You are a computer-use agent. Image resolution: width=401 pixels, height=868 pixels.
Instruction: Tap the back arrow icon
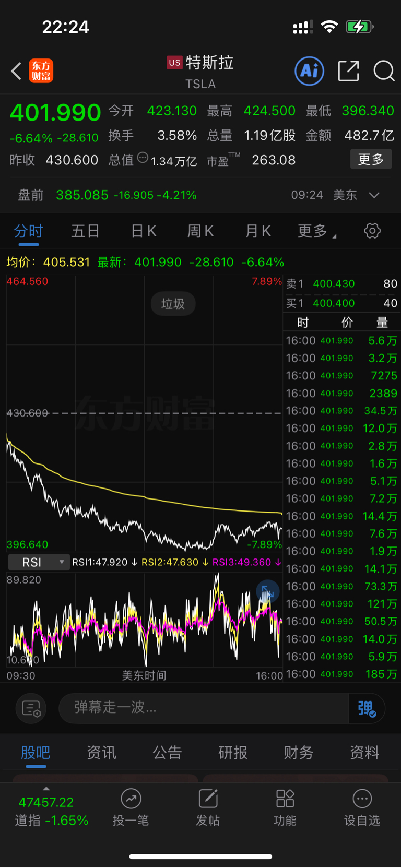click(17, 71)
